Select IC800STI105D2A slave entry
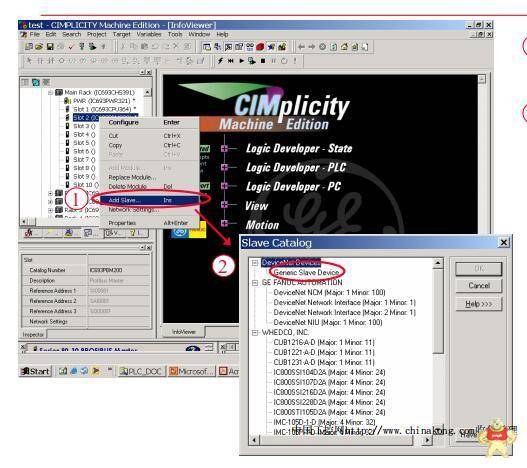This screenshot has width=527, height=468. (329, 412)
